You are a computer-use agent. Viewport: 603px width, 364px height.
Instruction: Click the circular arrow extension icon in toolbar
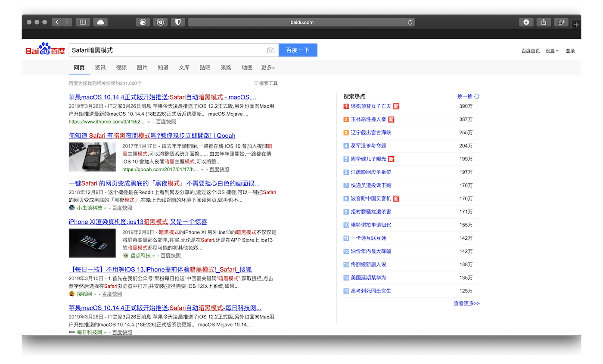pyautogui.click(x=160, y=22)
